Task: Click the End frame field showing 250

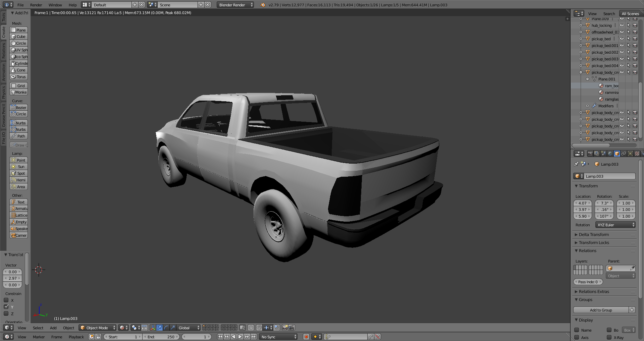Action: click(161, 337)
